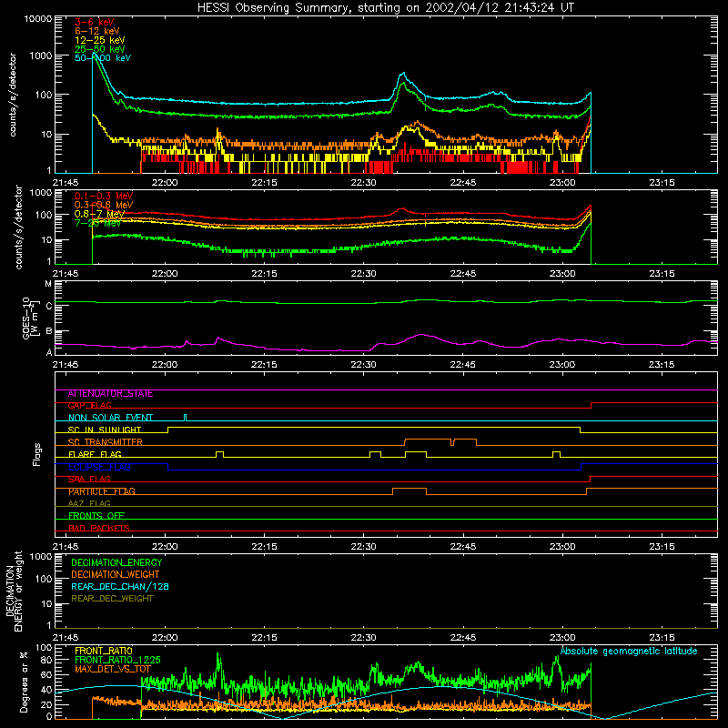Click the "PARTICLE_FLAG" label
The image size is (728, 728).
(x=102, y=491)
